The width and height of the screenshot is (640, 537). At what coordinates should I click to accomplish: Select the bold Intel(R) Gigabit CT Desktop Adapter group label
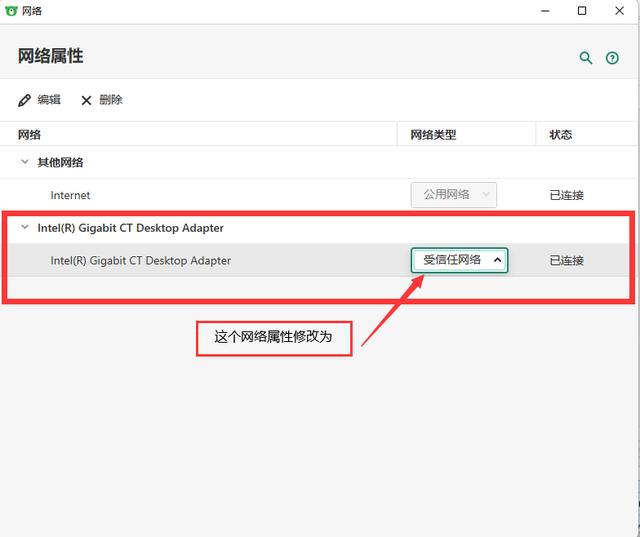[131, 228]
